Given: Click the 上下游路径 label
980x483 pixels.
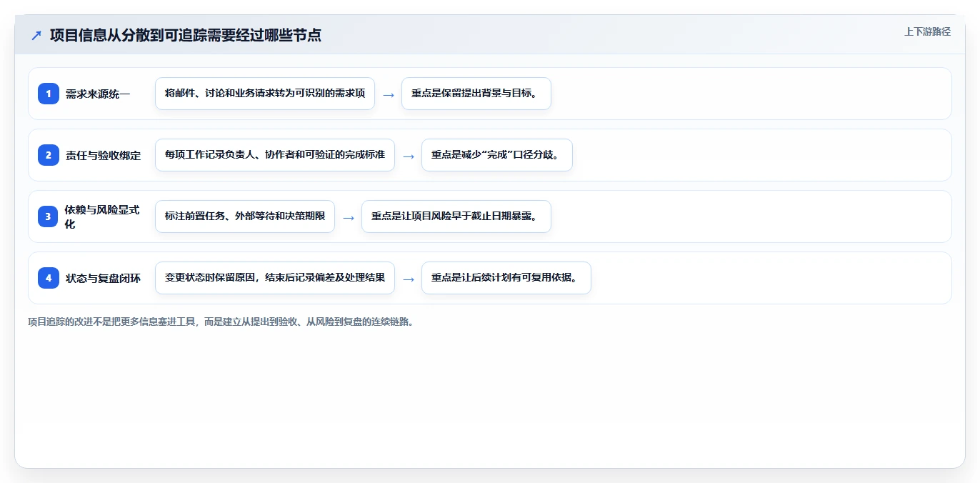Looking at the screenshot, I should click(x=927, y=31).
